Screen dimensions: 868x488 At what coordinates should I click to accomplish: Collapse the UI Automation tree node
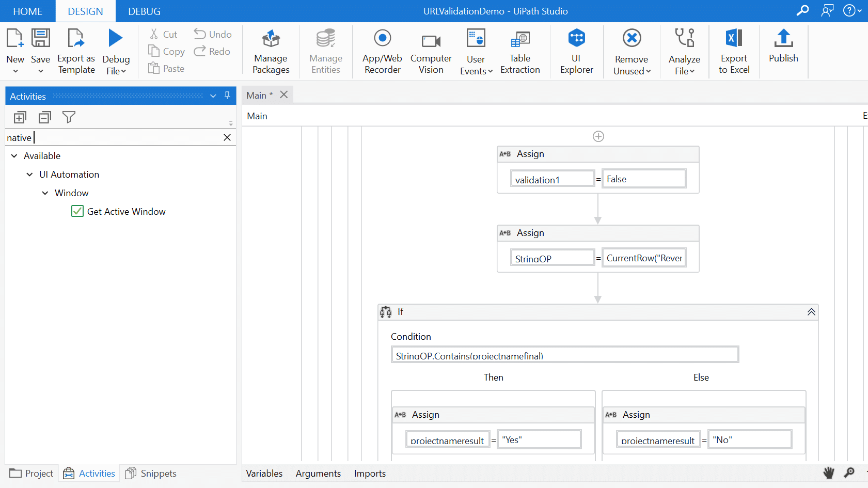29,174
